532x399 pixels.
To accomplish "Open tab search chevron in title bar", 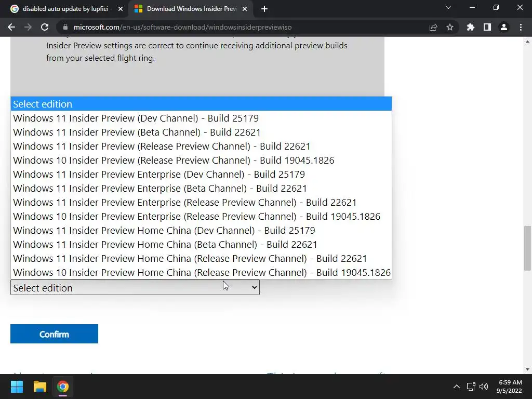I will (448, 7).
